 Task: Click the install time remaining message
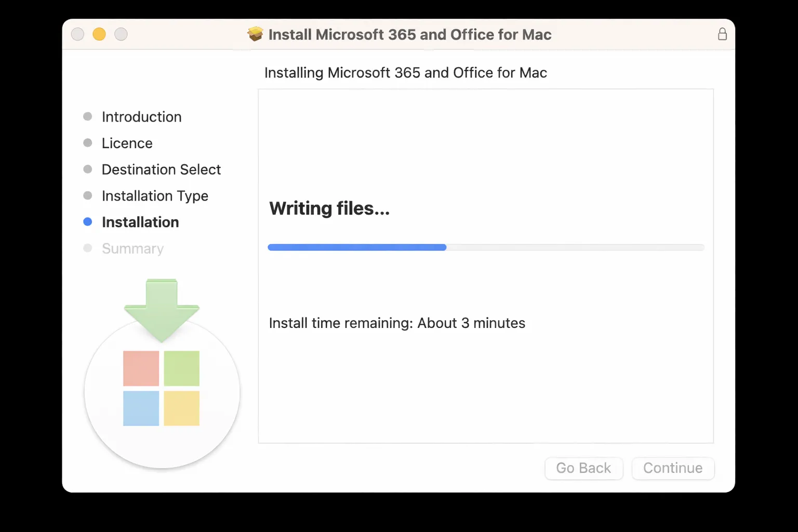(x=396, y=323)
